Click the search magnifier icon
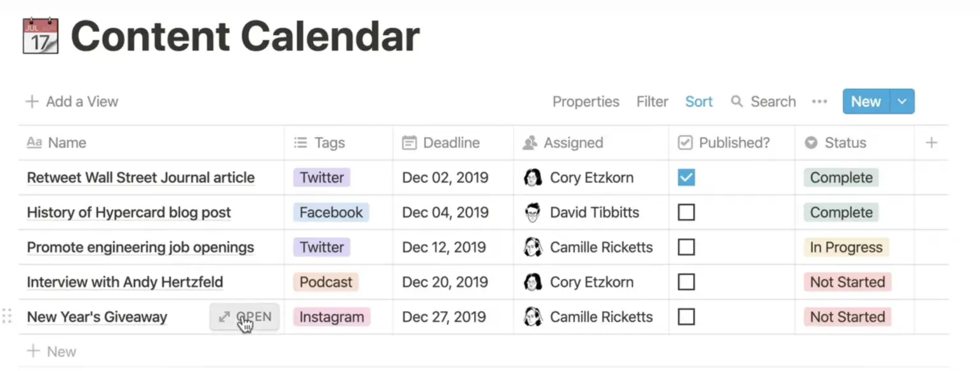This screenshot has height=371, width=980. 737,102
